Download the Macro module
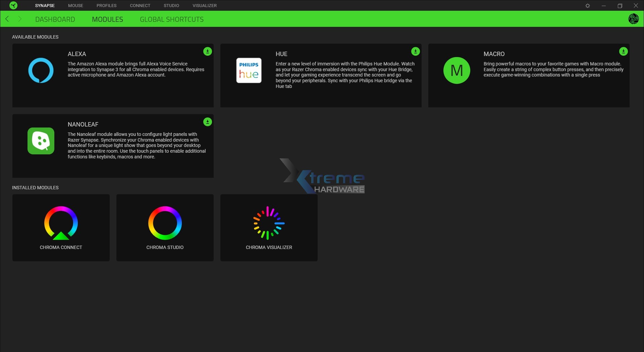 click(624, 51)
